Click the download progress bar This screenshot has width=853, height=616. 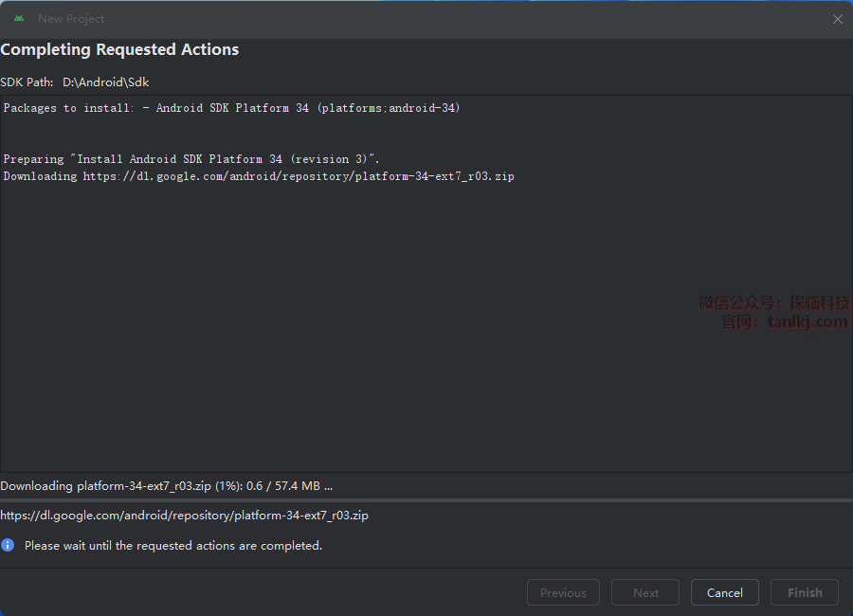click(426, 500)
